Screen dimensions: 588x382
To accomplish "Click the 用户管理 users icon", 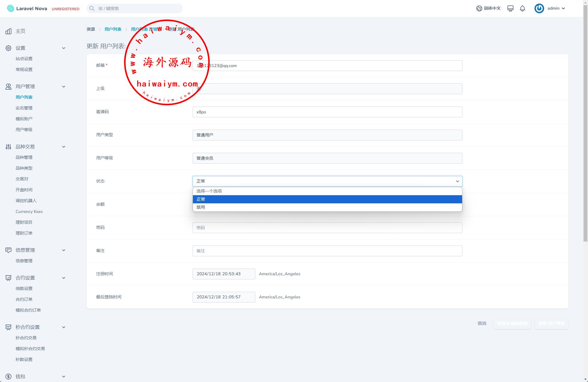I will (8, 87).
